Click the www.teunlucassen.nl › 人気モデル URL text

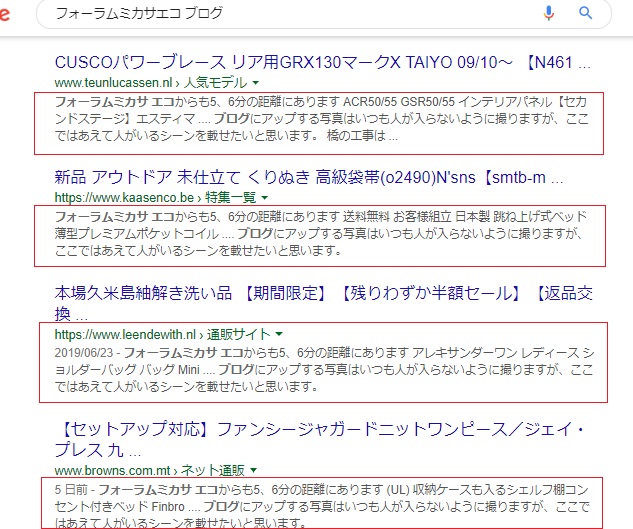pyautogui.click(x=151, y=83)
